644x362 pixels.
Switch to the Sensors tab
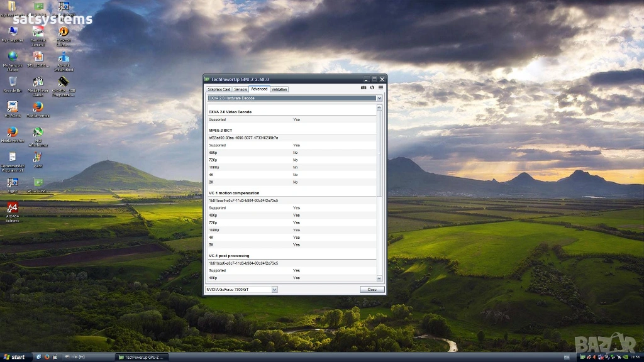pos(241,89)
